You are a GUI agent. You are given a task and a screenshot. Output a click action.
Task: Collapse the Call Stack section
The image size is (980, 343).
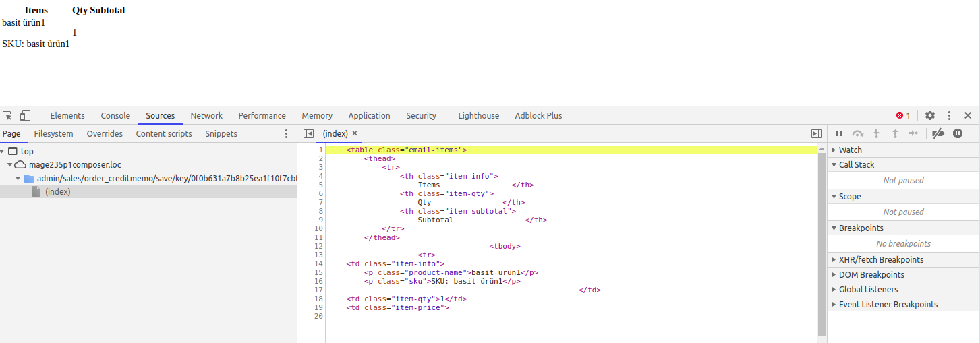(903, 164)
